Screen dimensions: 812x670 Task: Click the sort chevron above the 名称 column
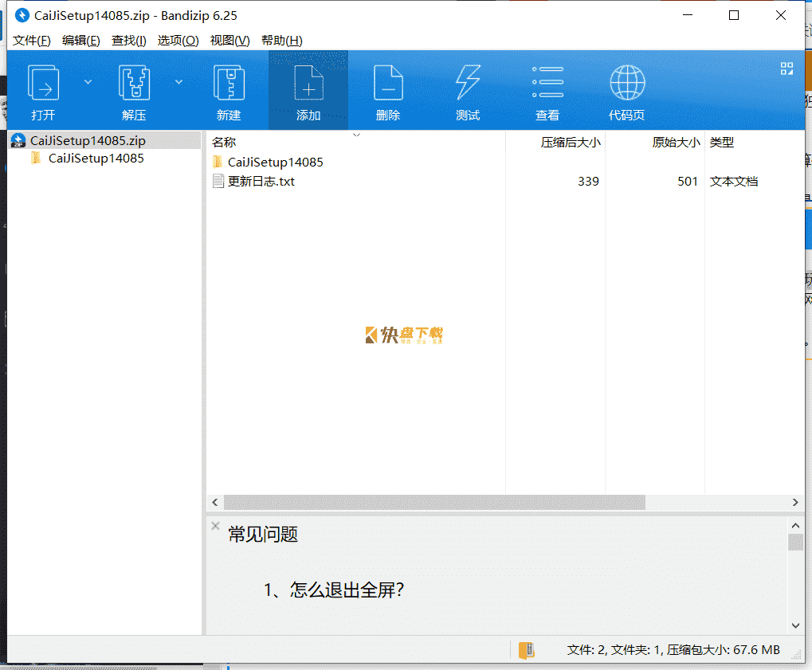click(356, 135)
